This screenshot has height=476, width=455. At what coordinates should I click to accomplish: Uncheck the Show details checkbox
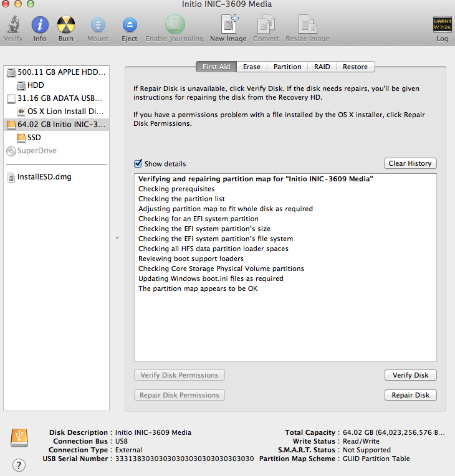click(138, 163)
